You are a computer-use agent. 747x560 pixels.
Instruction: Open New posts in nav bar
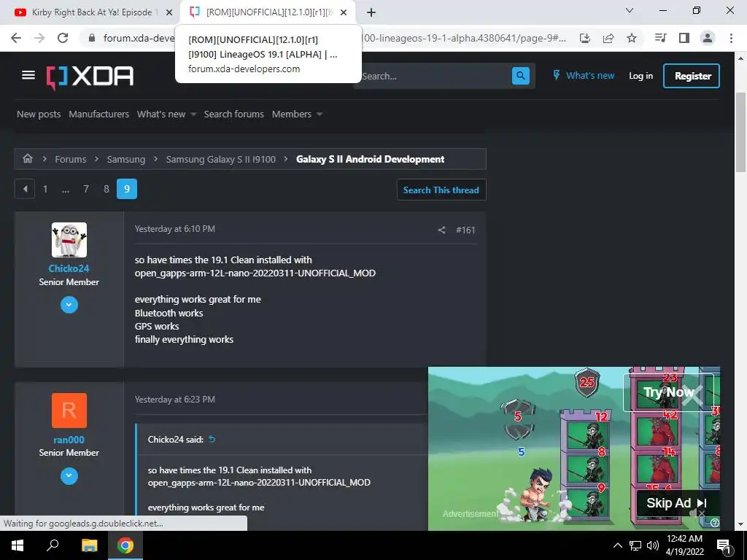point(39,114)
